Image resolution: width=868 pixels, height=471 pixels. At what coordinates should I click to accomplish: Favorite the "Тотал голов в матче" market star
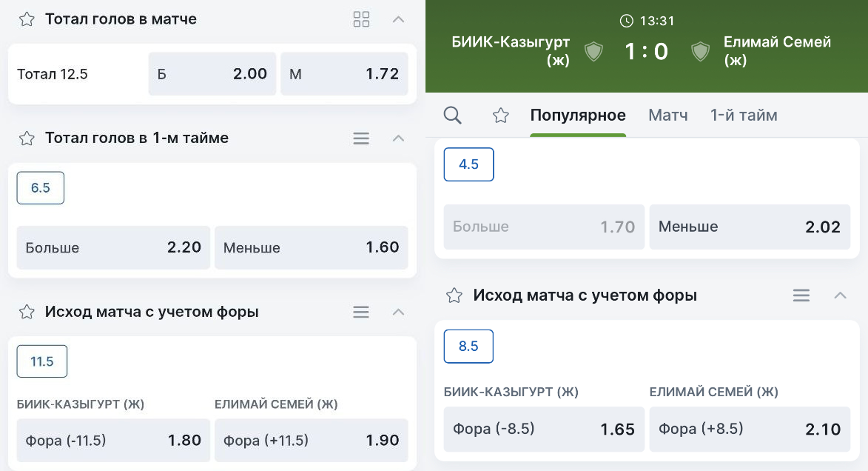[x=27, y=19]
